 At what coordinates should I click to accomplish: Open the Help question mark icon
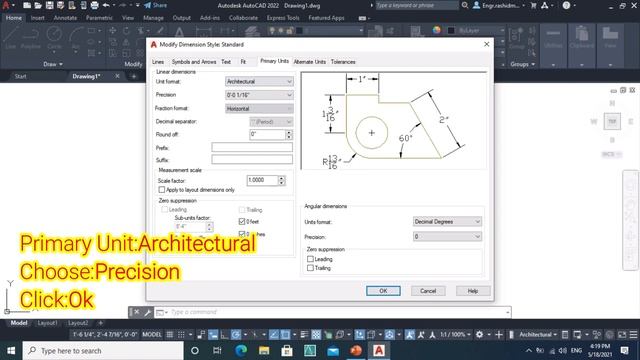click(566, 5)
